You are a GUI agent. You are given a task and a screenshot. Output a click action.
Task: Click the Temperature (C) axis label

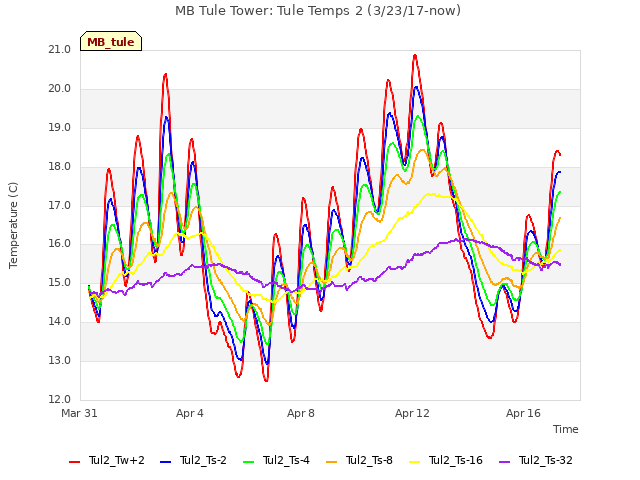13,225
